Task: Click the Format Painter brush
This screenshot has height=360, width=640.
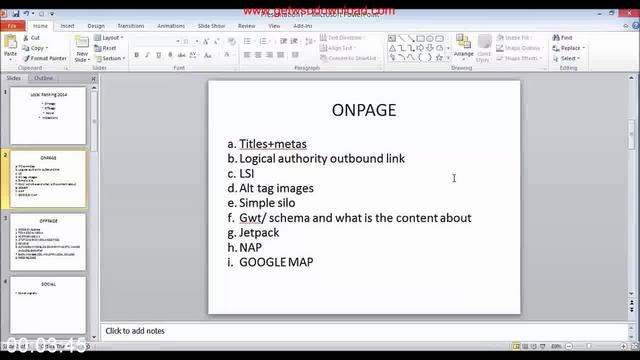Action: [44, 58]
